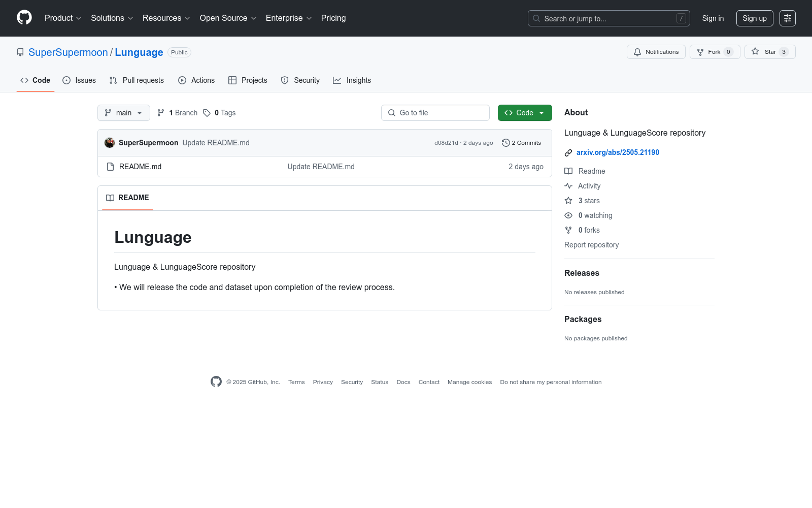Click the 'No releases published' text
812x508 pixels.
(594, 292)
